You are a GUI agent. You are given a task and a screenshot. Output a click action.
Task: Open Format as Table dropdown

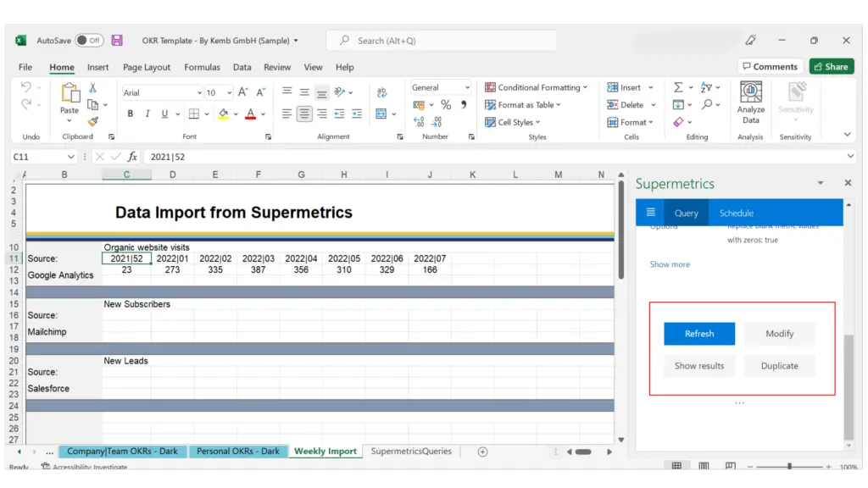[522, 104]
